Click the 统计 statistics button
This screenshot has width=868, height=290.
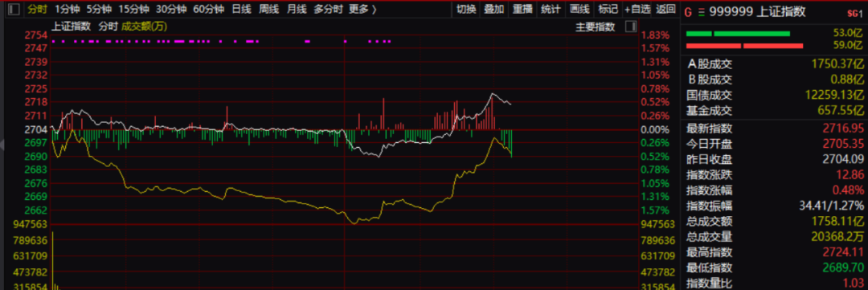pyautogui.click(x=551, y=9)
